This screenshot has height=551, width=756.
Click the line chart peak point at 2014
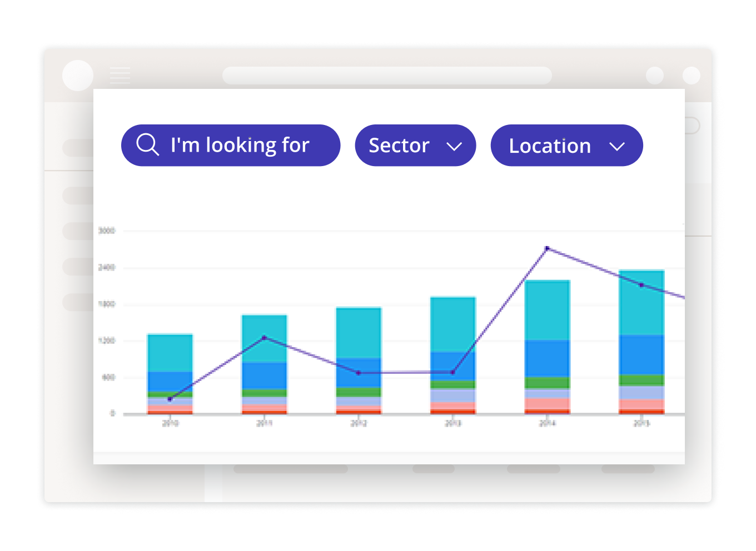547,248
